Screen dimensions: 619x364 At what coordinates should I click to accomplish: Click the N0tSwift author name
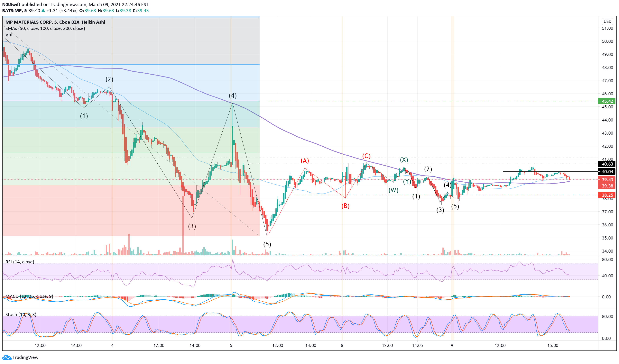pos(11,5)
